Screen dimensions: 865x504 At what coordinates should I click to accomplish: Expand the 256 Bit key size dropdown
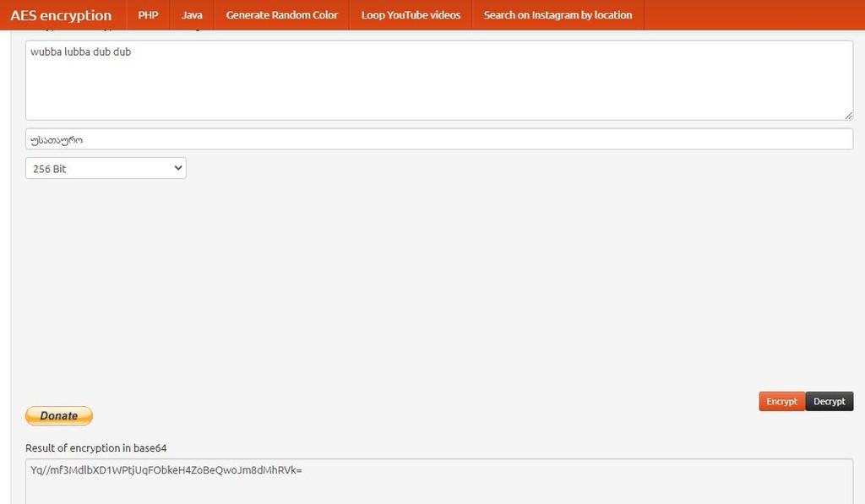(x=106, y=168)
